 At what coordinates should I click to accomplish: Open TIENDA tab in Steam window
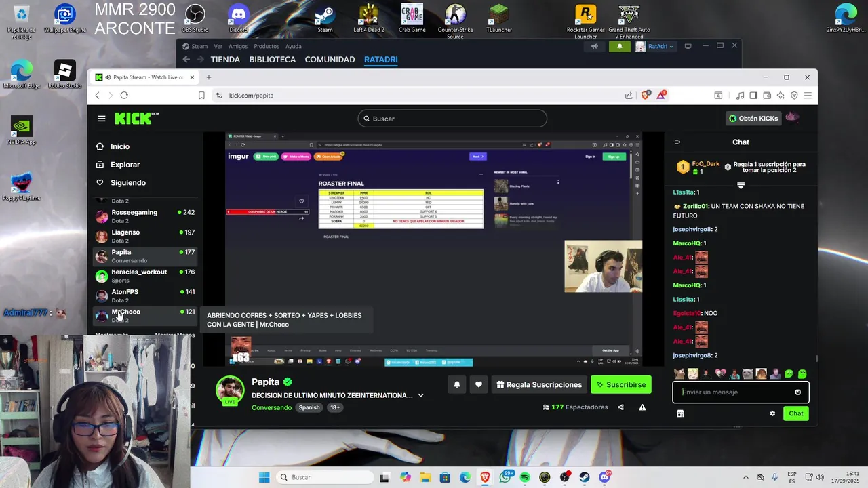[225, 60]
